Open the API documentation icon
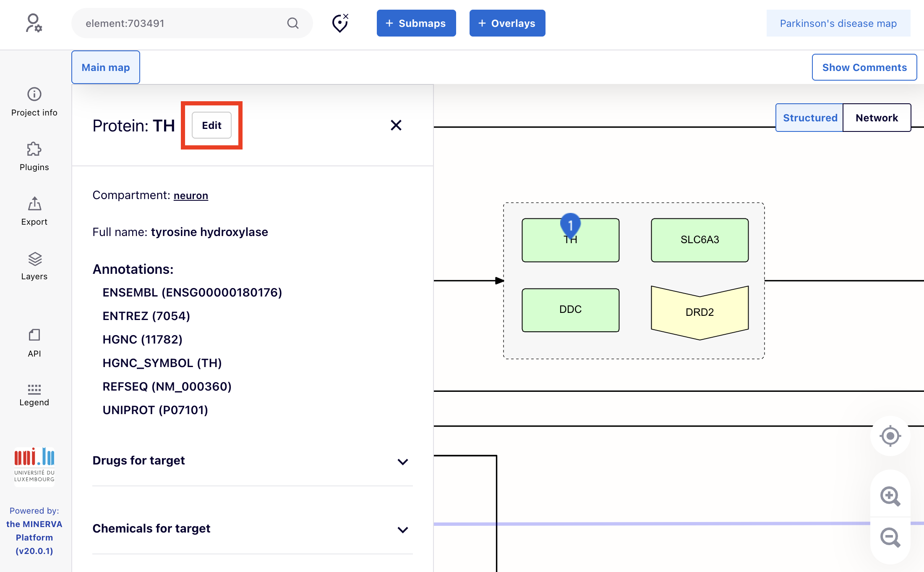 pyautogui.click(x=34, y=343)
